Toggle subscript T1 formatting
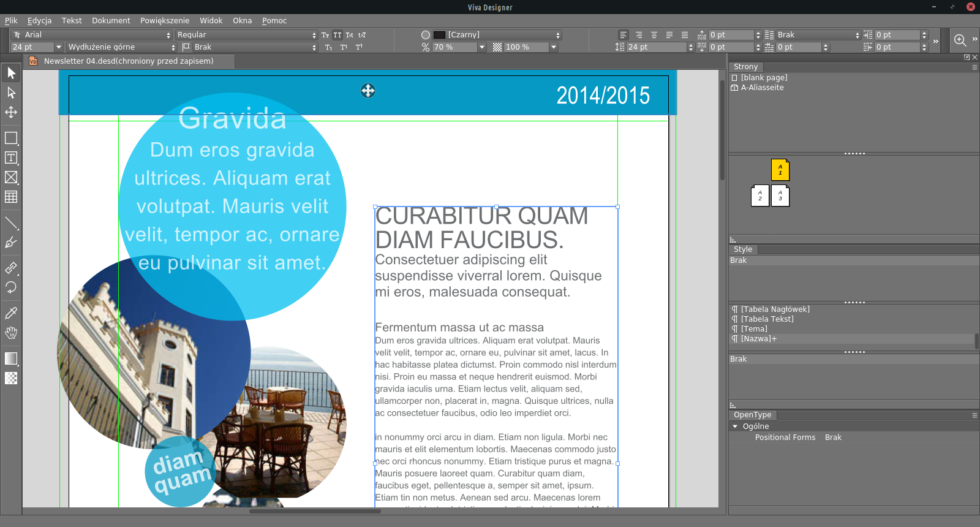 329,47
